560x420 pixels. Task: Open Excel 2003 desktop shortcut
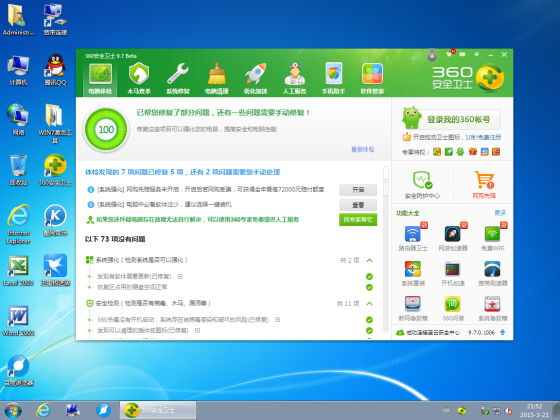18,270
